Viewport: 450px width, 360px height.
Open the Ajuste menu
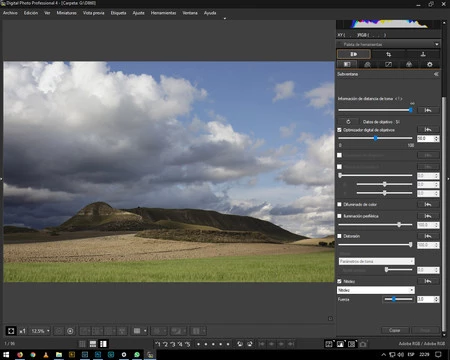coord(138,13)
